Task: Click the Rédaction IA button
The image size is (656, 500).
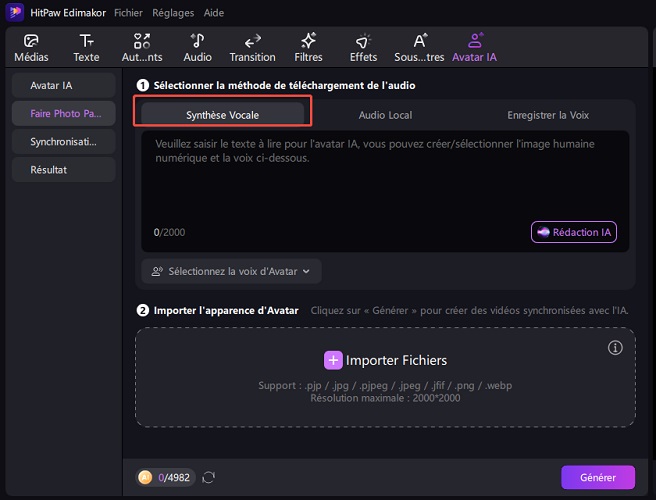Action: tap(574, 232)
